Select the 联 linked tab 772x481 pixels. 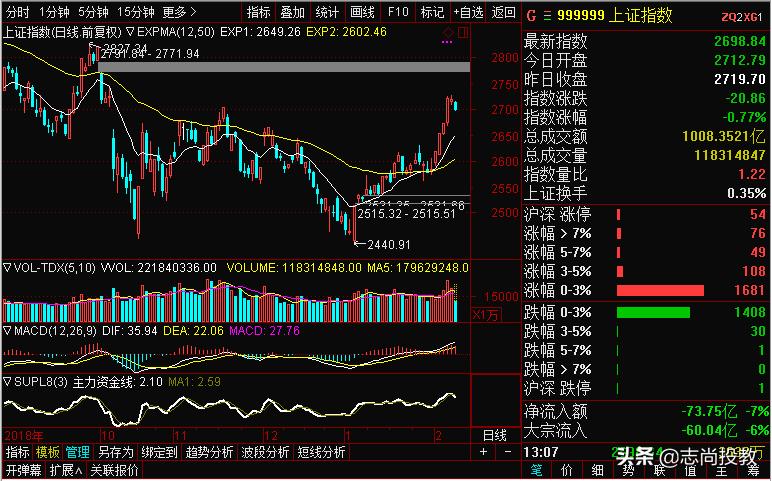[659, 471]
